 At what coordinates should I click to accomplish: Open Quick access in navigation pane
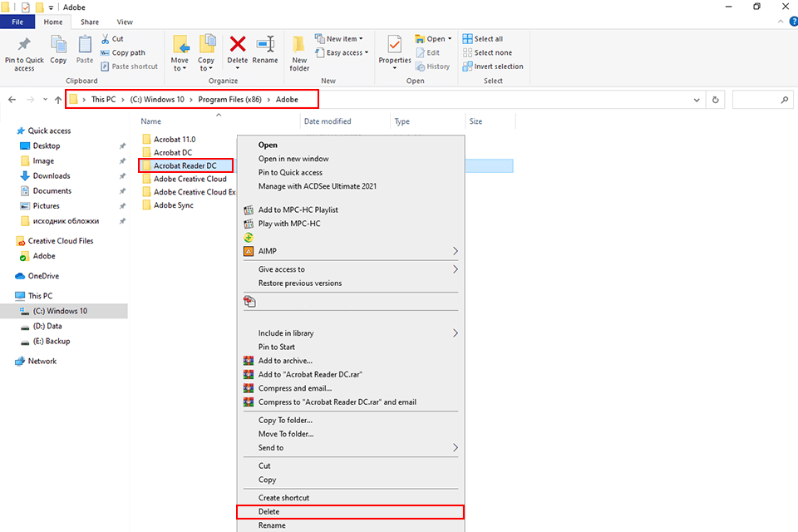[49, 131]
